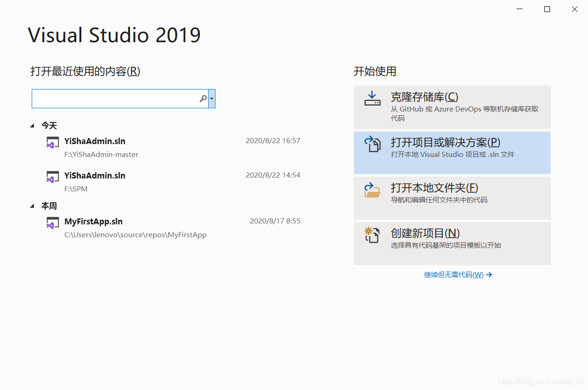Choose 打开项目或解决方案(P)

(452, 153)
